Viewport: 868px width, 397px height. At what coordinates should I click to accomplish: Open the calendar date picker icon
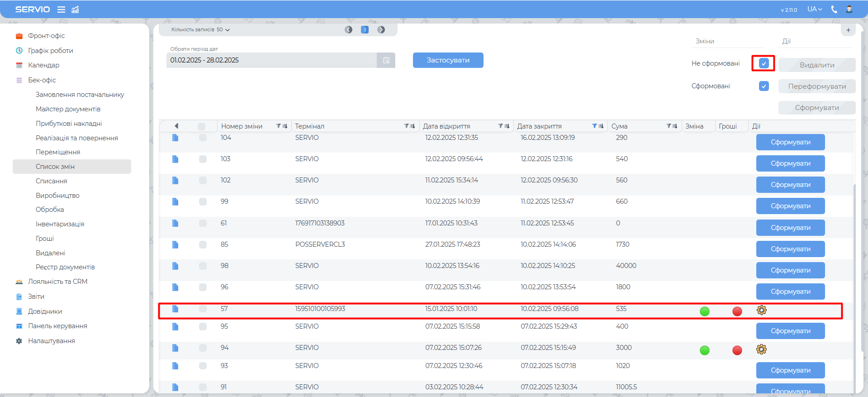[x=386, y=60]
